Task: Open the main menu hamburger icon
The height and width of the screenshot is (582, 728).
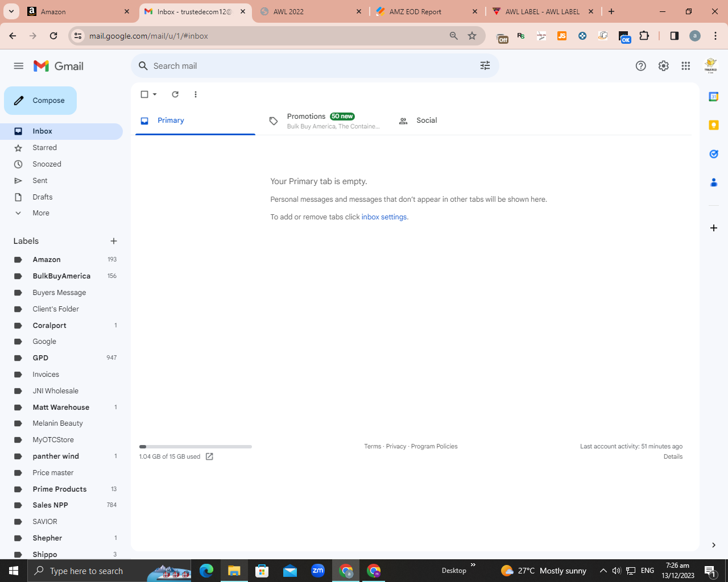Action: tap(19, 66)
